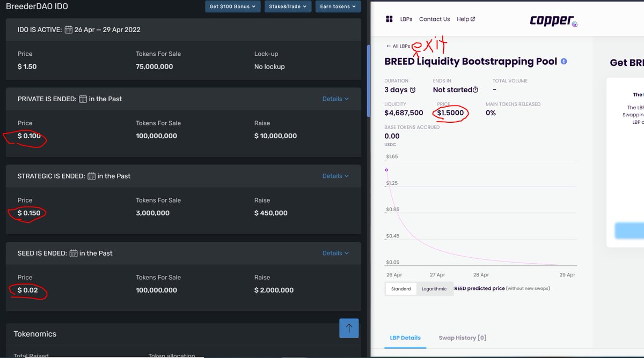Open the Get $100 Bonus dropdown
Image resolution: width=644 pixels, height=358 pixels.
coord(233,6)
